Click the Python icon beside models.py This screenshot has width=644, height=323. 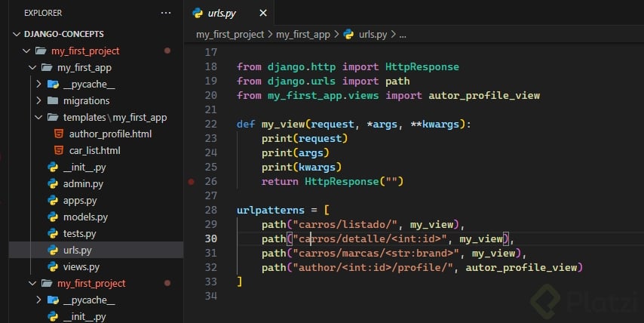click(53, 217)
